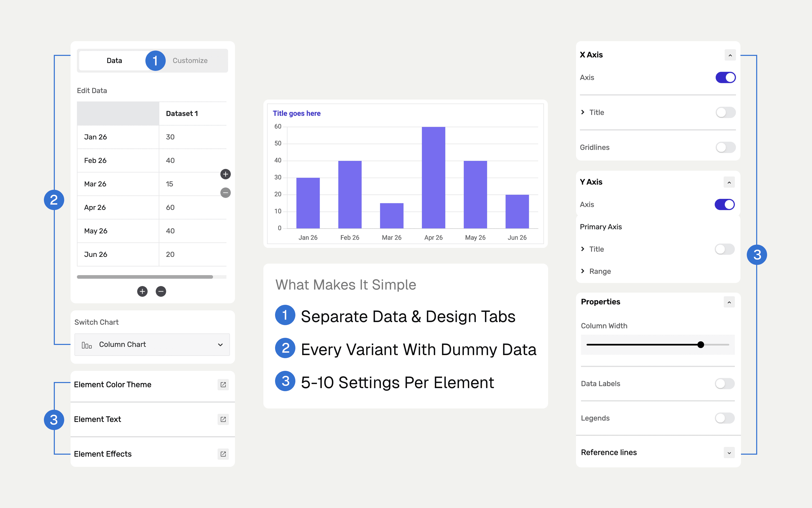The image size is (812, 508).
Task: Open Element Effects external link icon
Action: pos(223,454)
